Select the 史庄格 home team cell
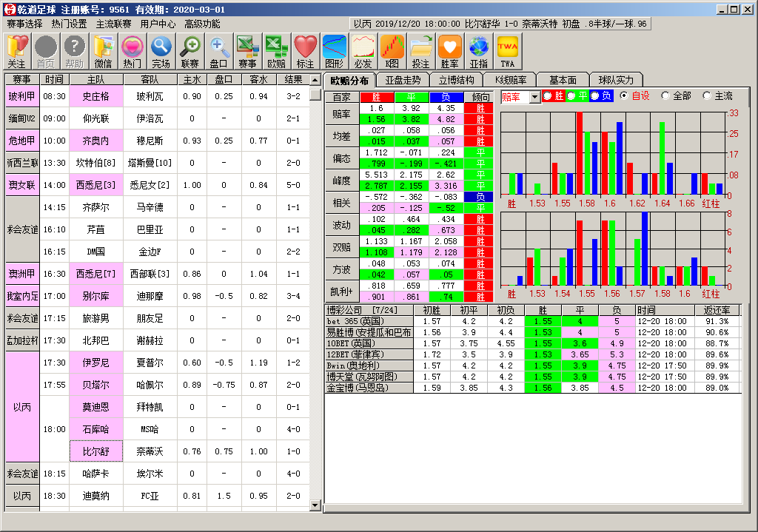 (x=96, y=96)
